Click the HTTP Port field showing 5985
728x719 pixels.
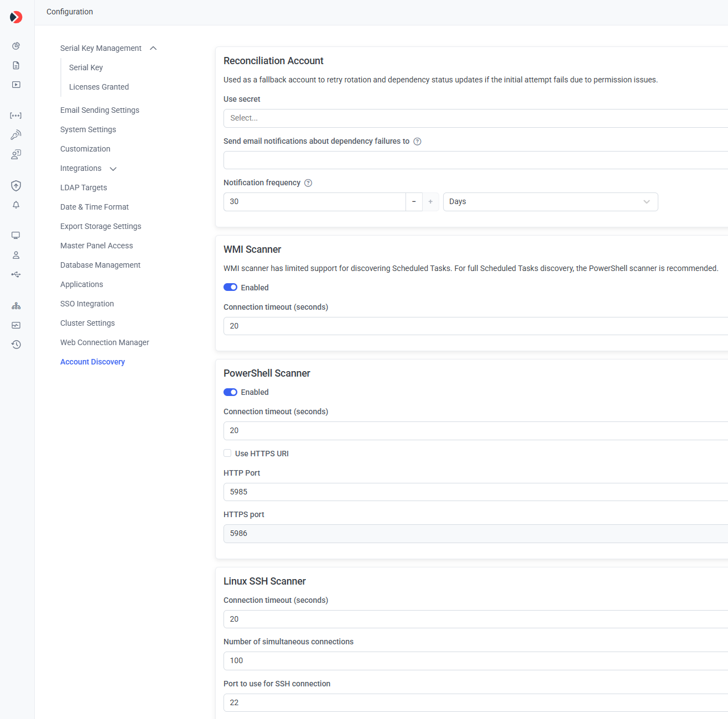click(476, 492)
